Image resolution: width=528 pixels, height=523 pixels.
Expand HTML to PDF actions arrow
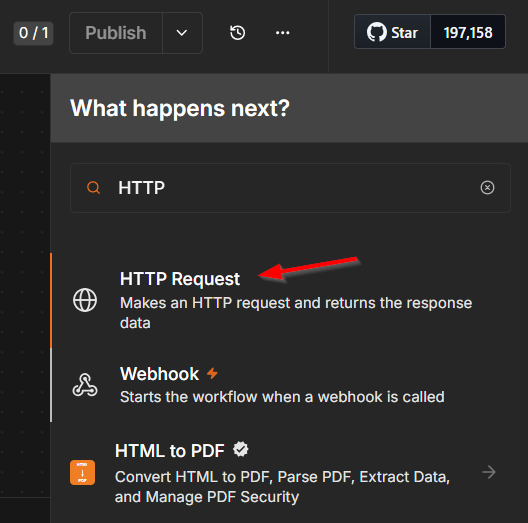click(x=489, y=472)
